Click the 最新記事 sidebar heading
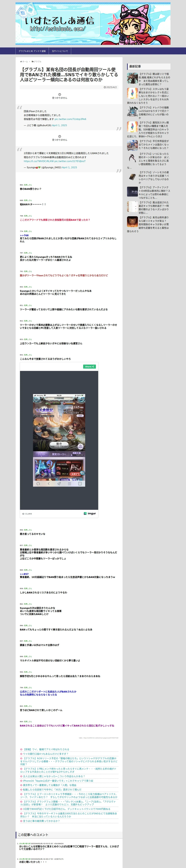The height and width of the screenshot is (868, 186). point(148,66)
